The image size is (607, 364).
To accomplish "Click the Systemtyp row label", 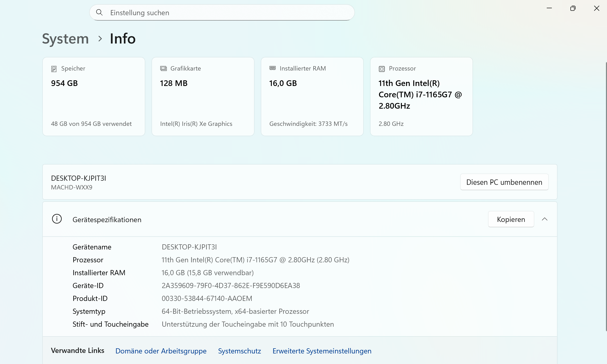I will [x=89, y=311].
